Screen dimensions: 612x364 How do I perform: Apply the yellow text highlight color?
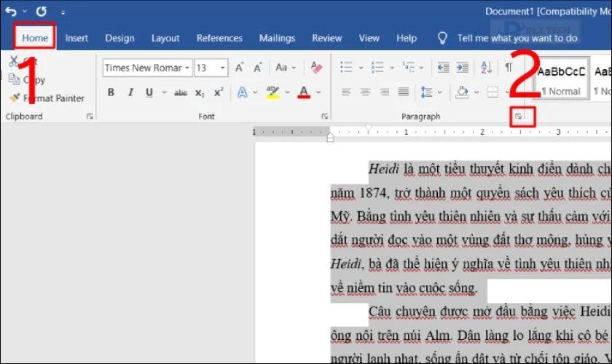point(272,92)
